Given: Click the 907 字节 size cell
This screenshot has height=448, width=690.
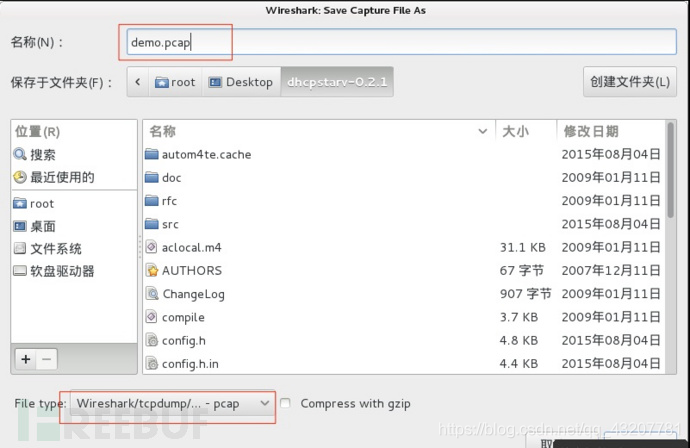Looking at the screenshot, I should pos(525,294).
